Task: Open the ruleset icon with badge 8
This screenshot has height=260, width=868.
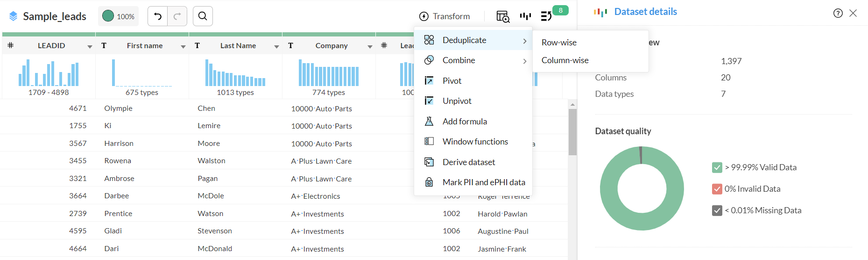Action: tap(546, 16)
